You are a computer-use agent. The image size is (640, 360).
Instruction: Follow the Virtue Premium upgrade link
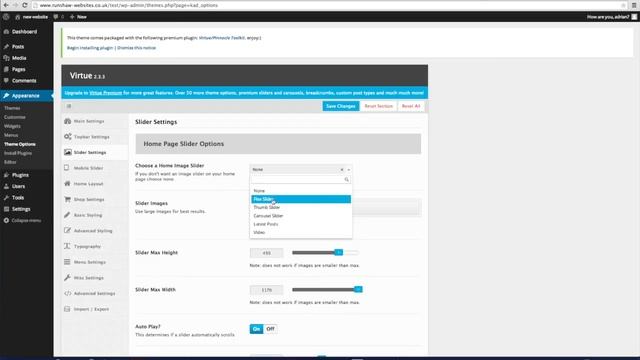(x=106, y=93)
